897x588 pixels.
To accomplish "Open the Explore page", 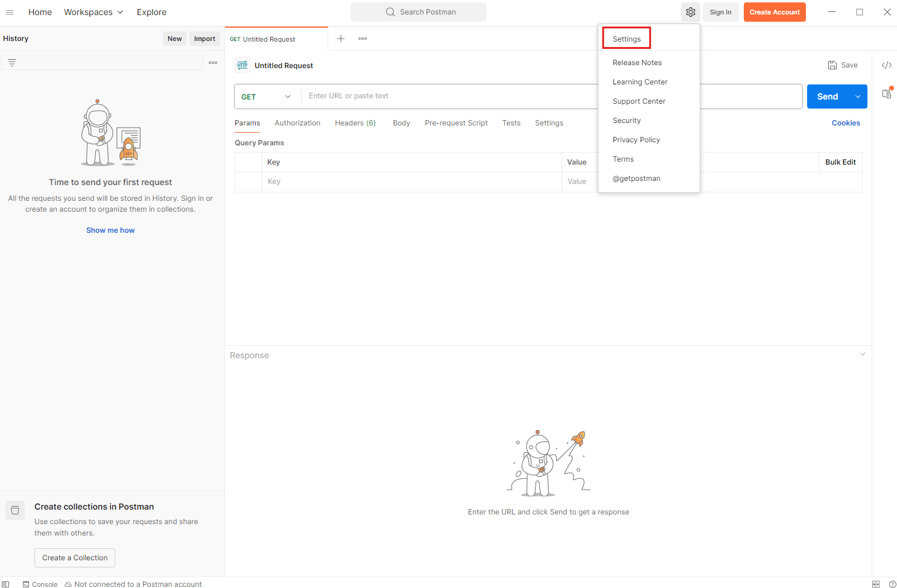I will [151, 12].
